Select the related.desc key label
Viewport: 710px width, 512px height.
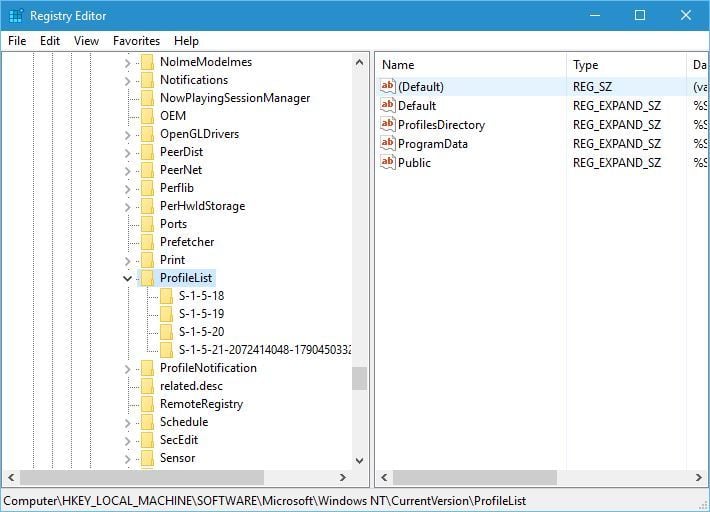click(191, 386)
